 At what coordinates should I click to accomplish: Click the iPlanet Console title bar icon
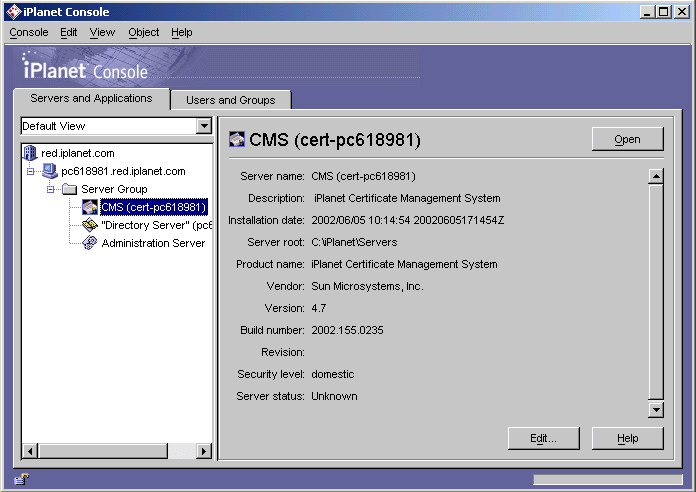point(14,12)
